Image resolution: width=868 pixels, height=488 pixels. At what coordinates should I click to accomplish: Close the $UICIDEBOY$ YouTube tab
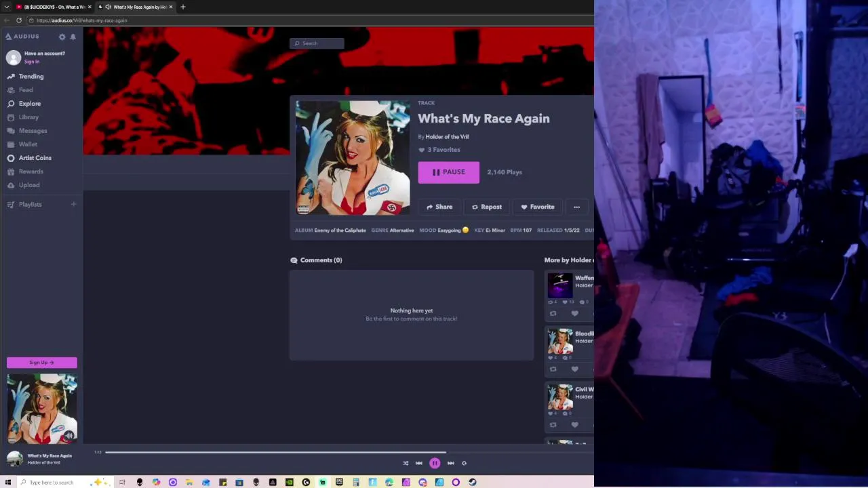click(x=90, y=7)
